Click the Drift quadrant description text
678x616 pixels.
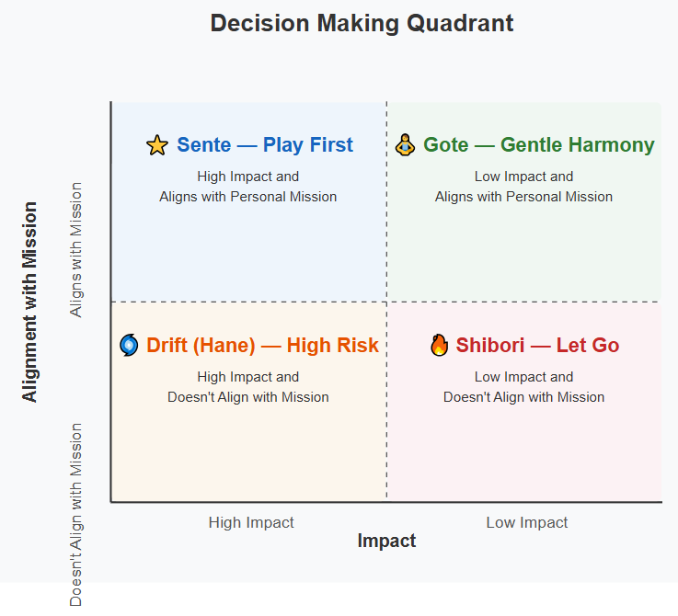tap(247, 387)
